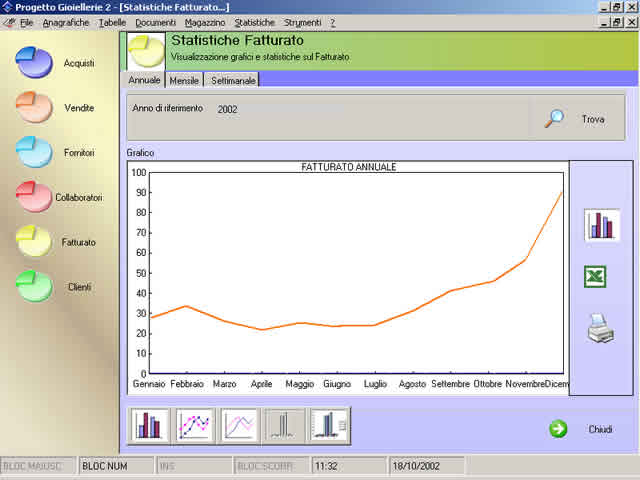Open the Strumenti menu
The image size is (640, 480).
tap(302, 23)
